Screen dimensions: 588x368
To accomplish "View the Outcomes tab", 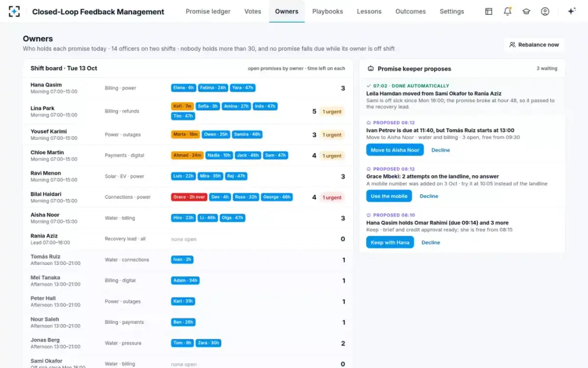I will coord(411,11).
